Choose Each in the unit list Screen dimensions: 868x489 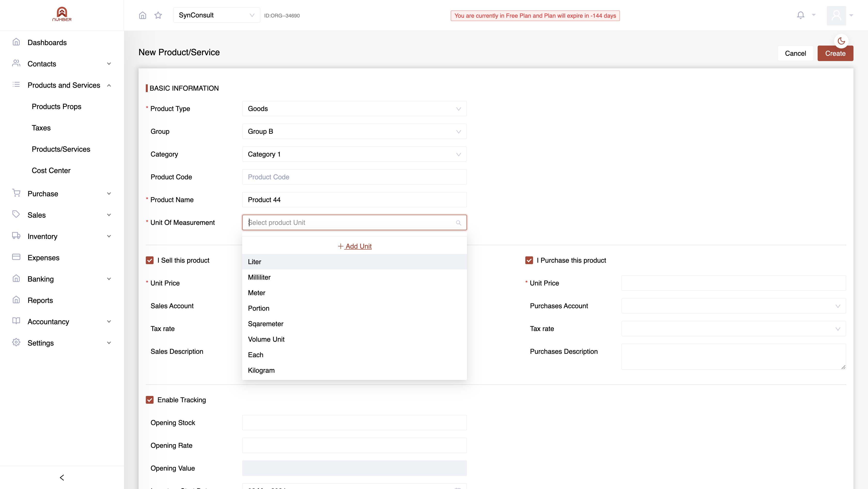coord(355,355)
